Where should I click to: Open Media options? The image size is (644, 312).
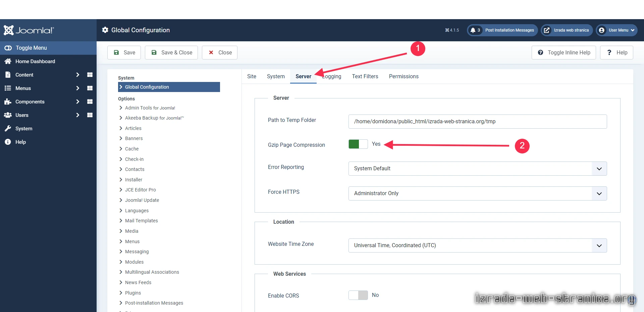[x=131, y=231]
